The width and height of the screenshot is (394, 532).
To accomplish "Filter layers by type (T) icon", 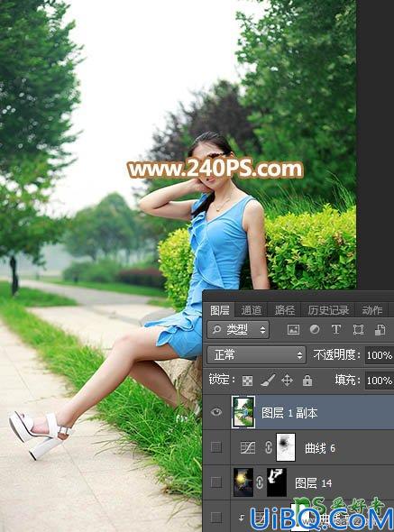I will click(x=335, y=329).
